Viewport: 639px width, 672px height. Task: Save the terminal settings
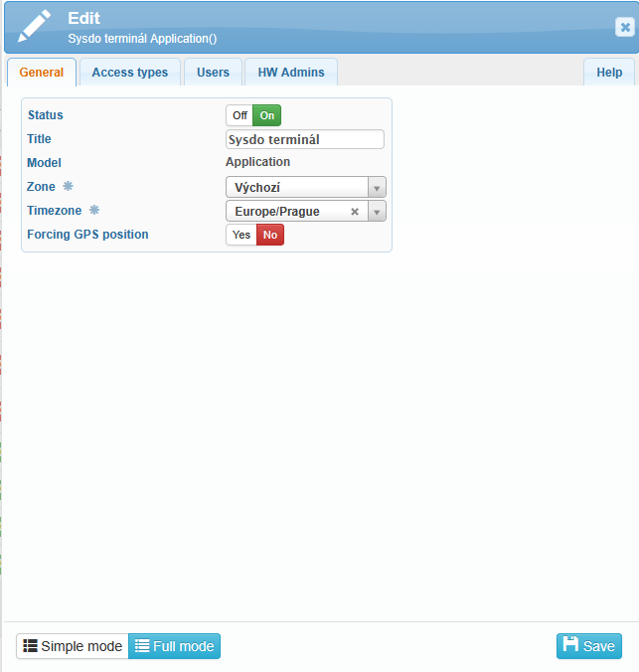(589, 646)
